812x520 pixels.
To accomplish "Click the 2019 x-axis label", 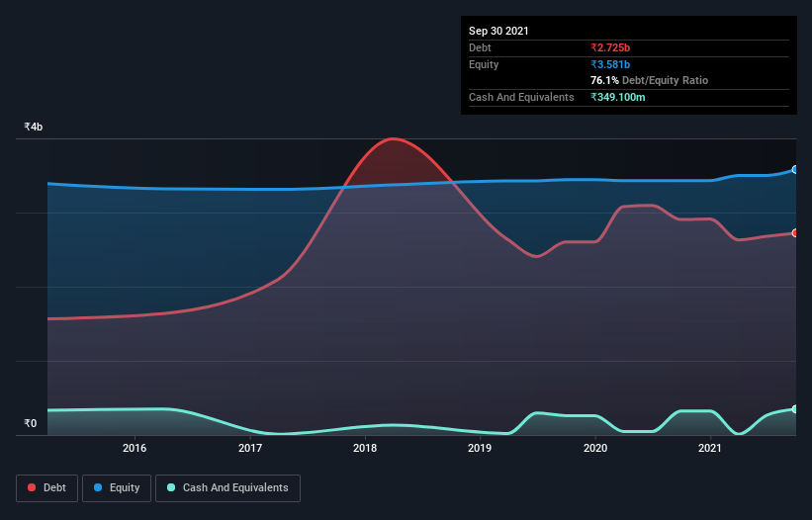I will [x=480, y=448].
